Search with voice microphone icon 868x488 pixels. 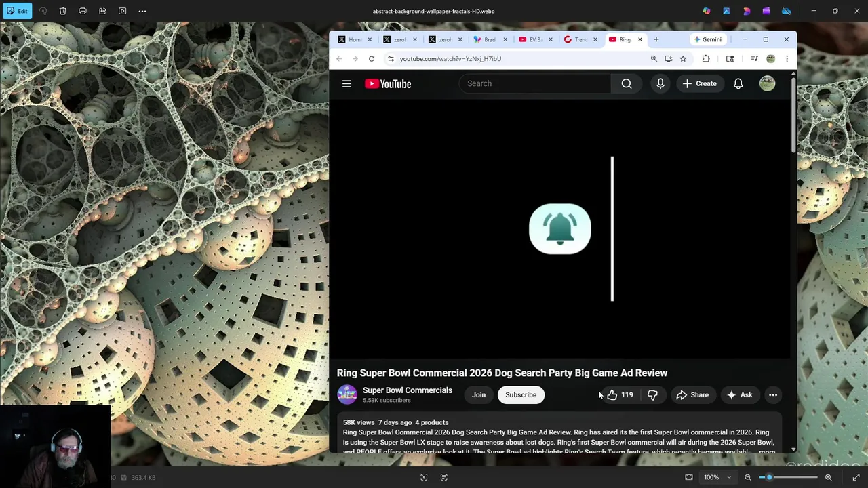click(660, 83)
